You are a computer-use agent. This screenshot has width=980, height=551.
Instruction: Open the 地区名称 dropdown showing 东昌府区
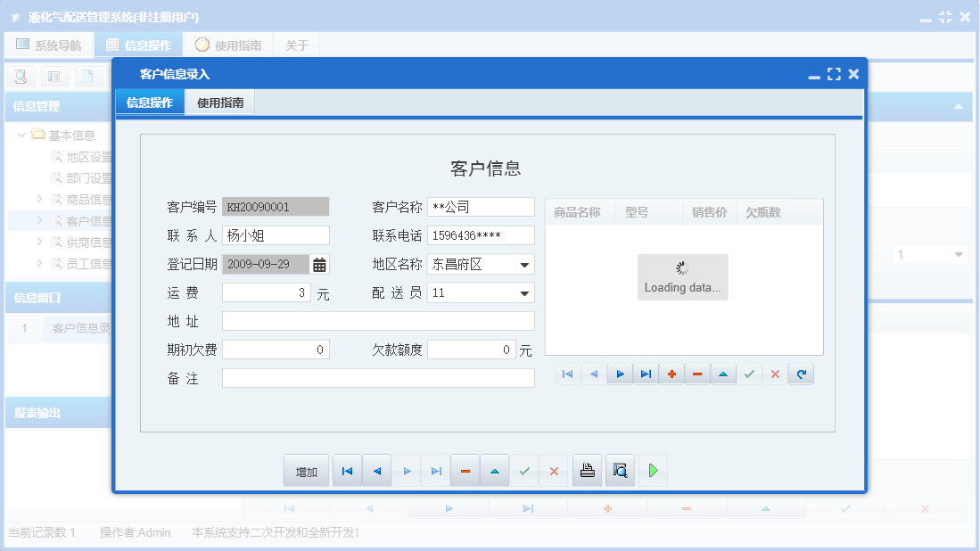(524, 264)
